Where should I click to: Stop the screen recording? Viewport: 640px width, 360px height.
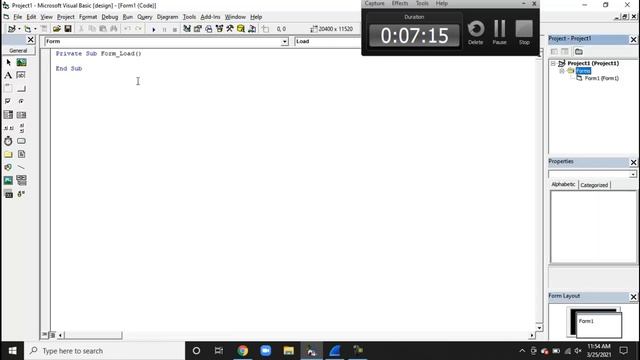coord(524,32)
